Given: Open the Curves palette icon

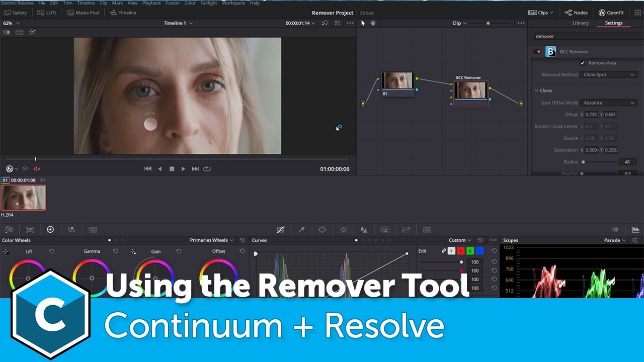Looking at the screenshot, I should pyautogui.click(x=281, y=229).
